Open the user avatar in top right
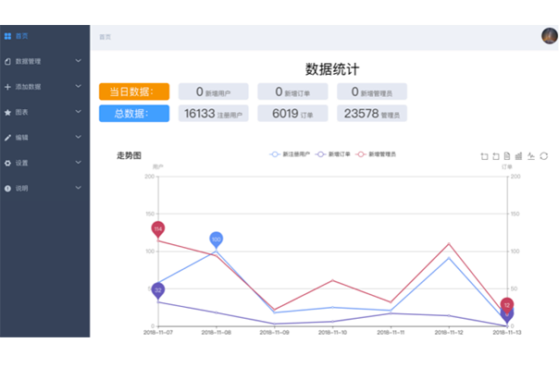 [549, 36]
